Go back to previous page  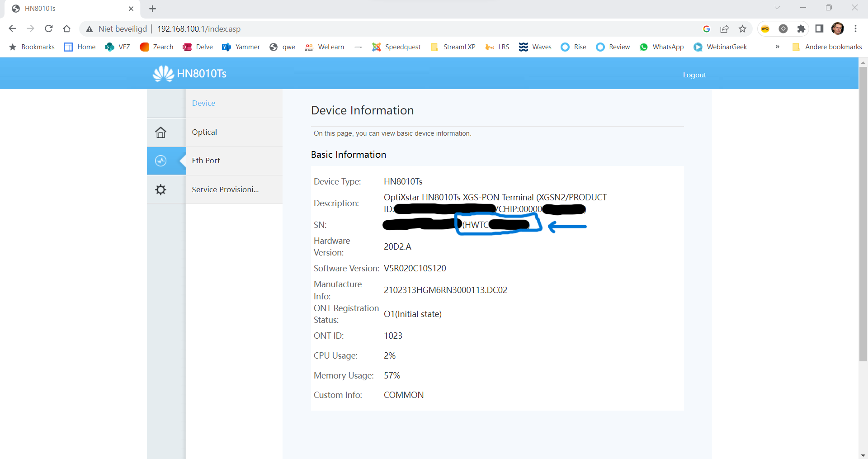12,28
